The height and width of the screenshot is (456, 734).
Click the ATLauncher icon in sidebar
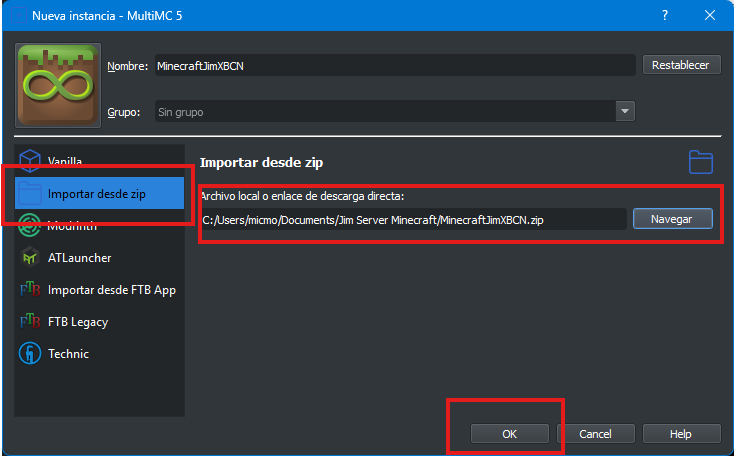click(x=30, y=257)
